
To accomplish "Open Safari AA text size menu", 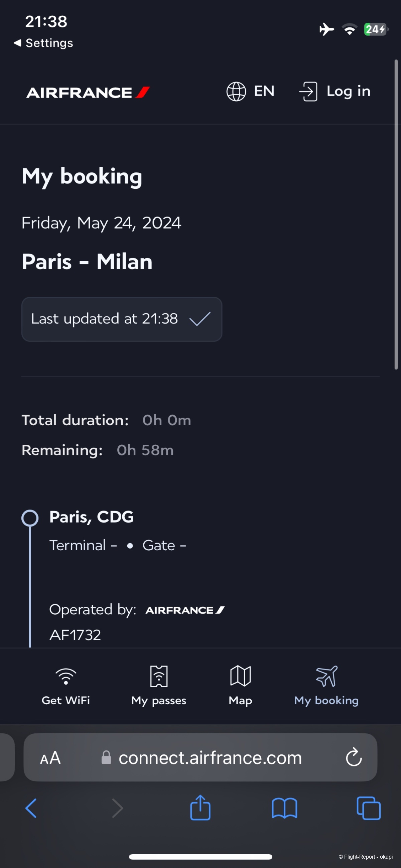I will tap(50, 758).
